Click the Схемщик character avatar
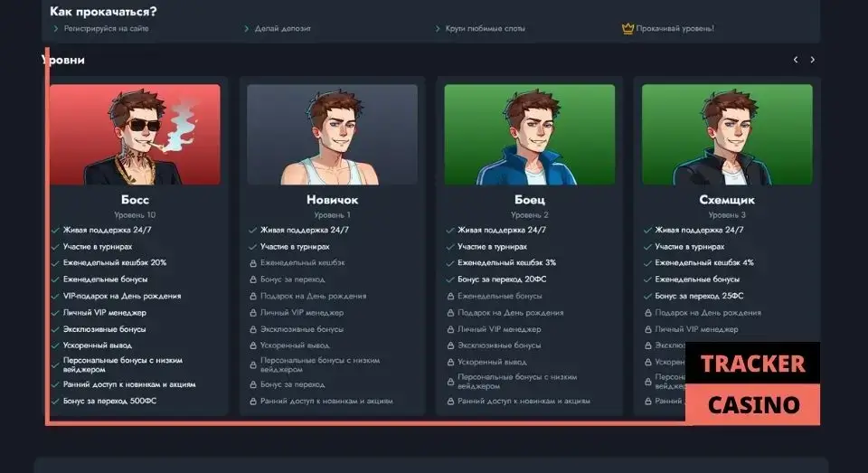Image resolution: width=868 pixels, height=473 pixels. [727, 135]
